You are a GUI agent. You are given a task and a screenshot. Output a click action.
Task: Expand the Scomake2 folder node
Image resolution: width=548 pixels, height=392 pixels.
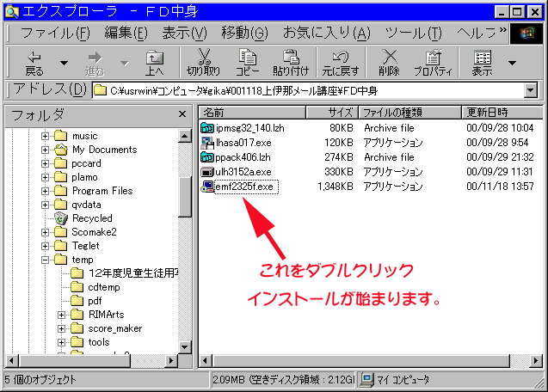pyautogui.click(x=45, y=232)
